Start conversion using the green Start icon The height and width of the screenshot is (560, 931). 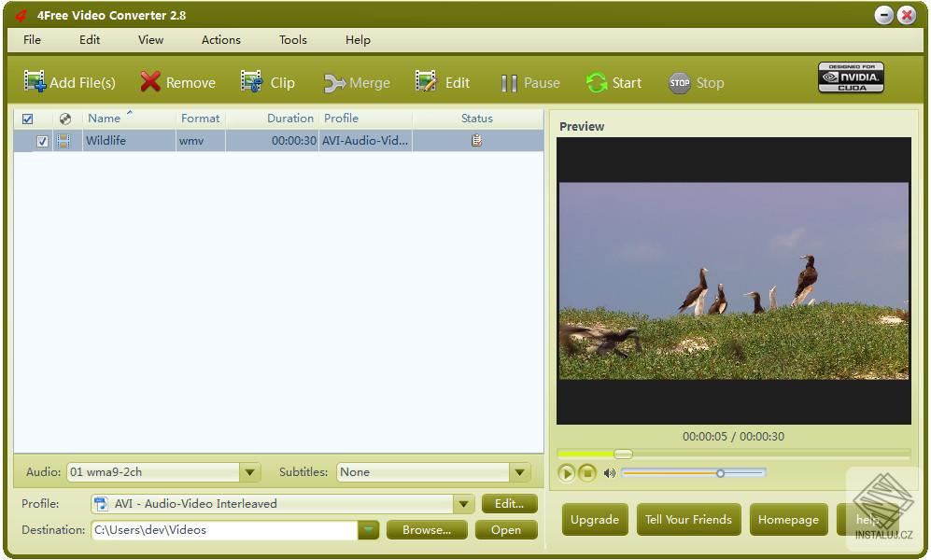[598, 82]
